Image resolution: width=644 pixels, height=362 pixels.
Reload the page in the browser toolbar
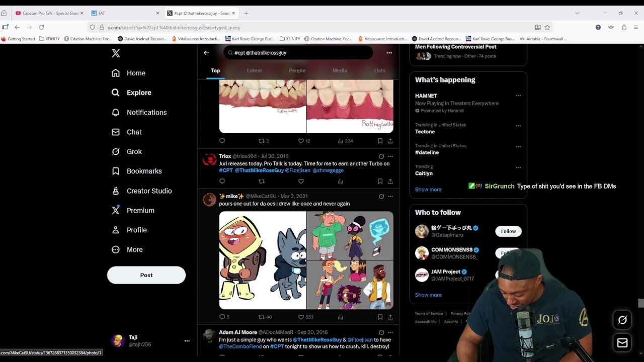coord(41,27)
